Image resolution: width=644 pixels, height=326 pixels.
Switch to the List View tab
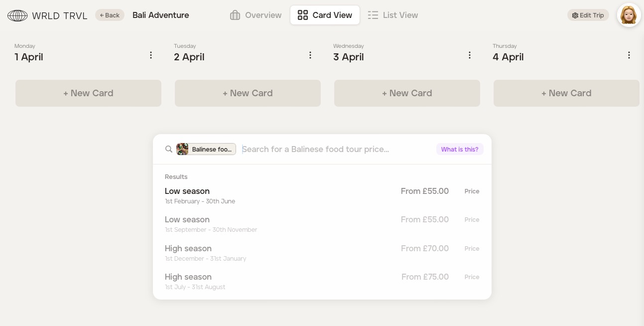point(393,15)
